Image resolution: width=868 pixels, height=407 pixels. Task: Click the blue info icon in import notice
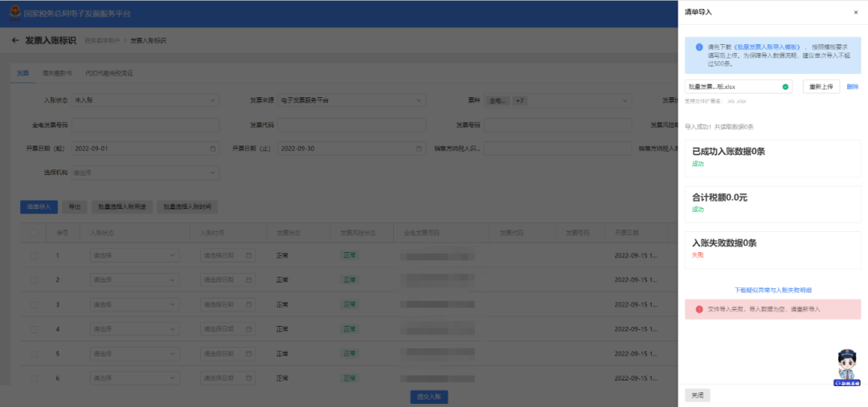698,47
